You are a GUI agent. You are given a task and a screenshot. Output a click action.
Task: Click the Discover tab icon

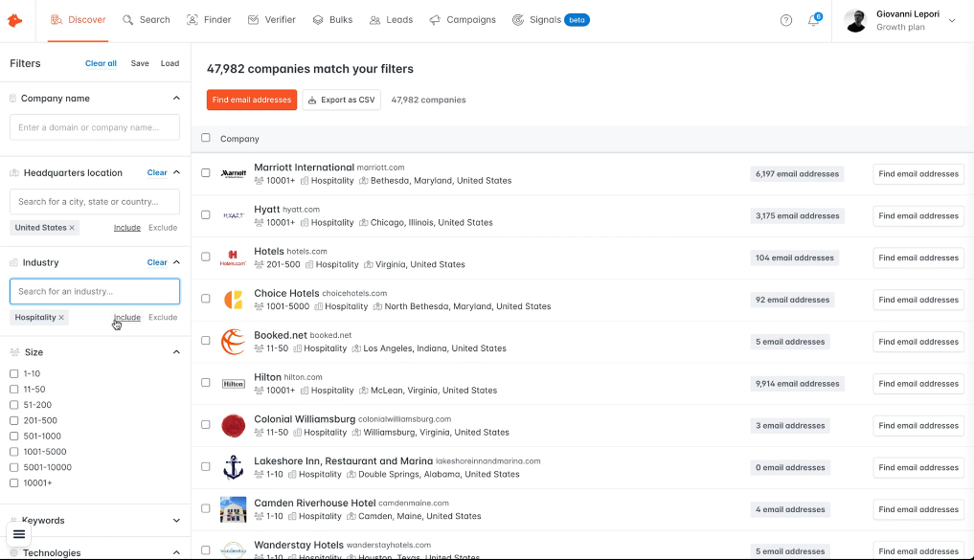[x=57, y=20]
